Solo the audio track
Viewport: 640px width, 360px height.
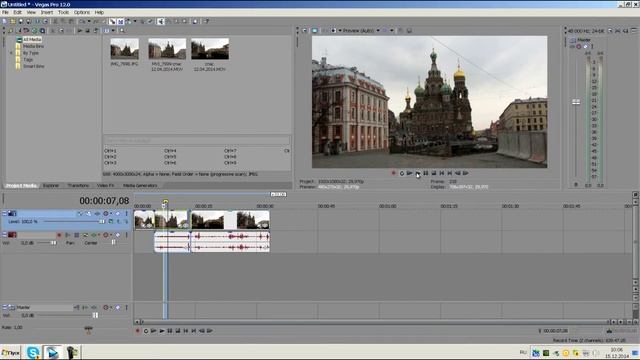click(127, 235)
